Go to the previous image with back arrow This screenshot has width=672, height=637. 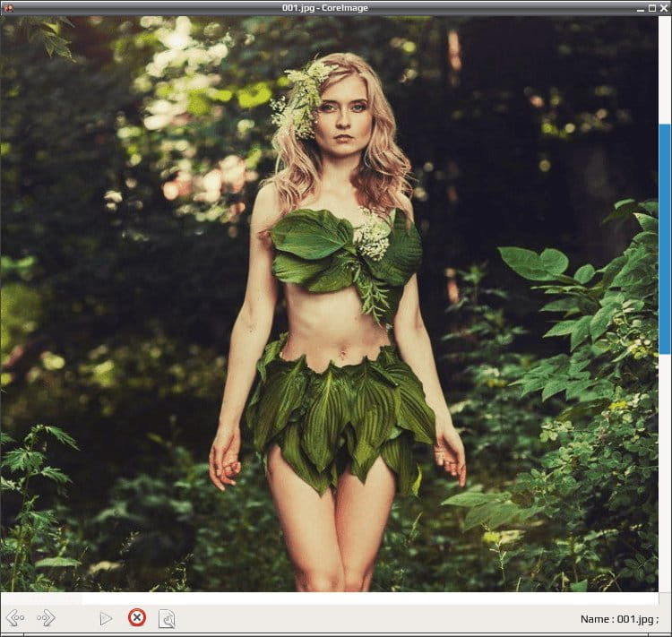pos(15,617)
